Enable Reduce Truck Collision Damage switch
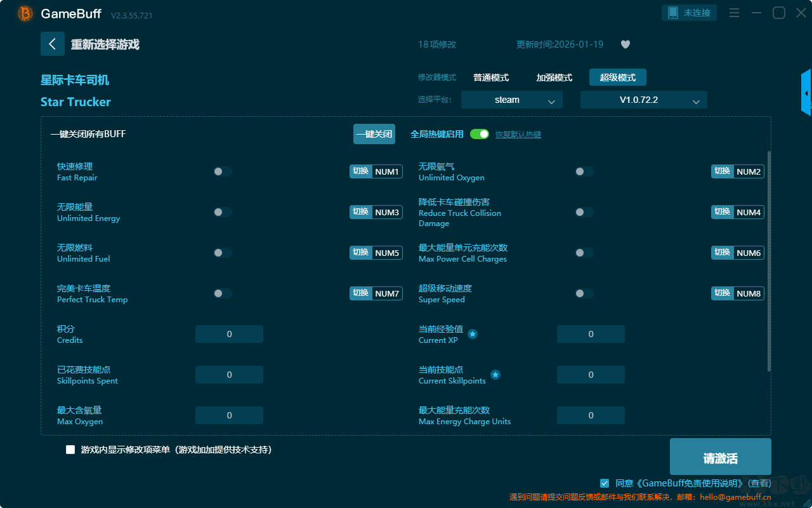Viewport: 812px width, 508px height. (584, 212)
